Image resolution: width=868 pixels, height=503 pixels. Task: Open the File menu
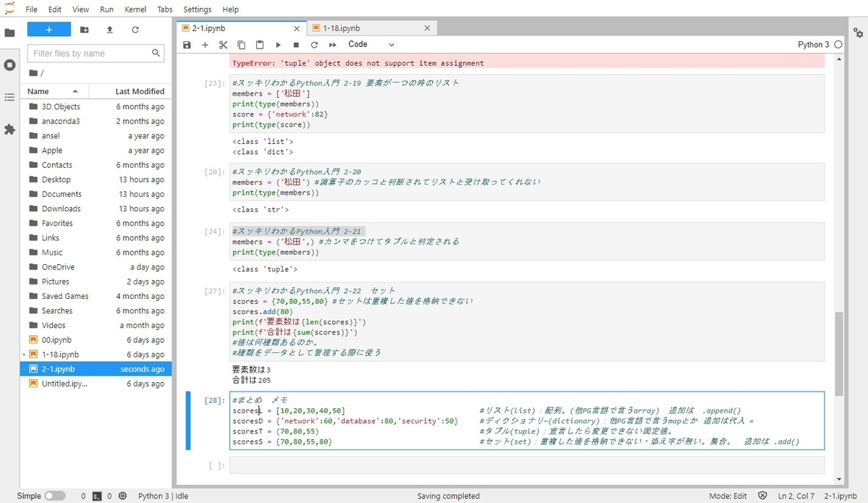(31, 9)
